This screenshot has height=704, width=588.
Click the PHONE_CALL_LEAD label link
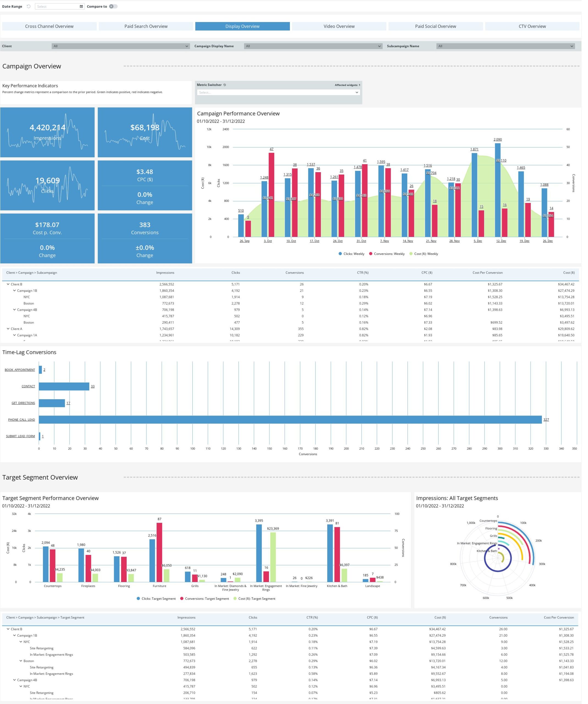click(21, 420)
